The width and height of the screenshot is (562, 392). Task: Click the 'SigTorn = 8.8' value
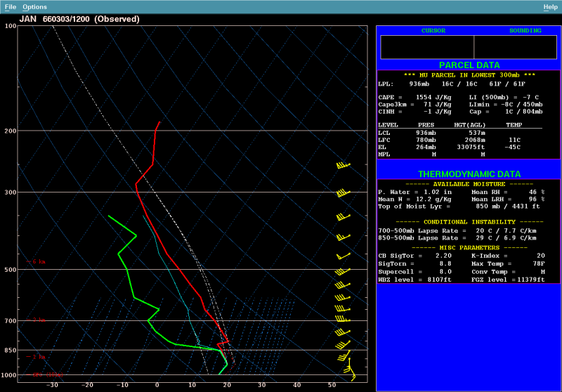tap(414, 263)
